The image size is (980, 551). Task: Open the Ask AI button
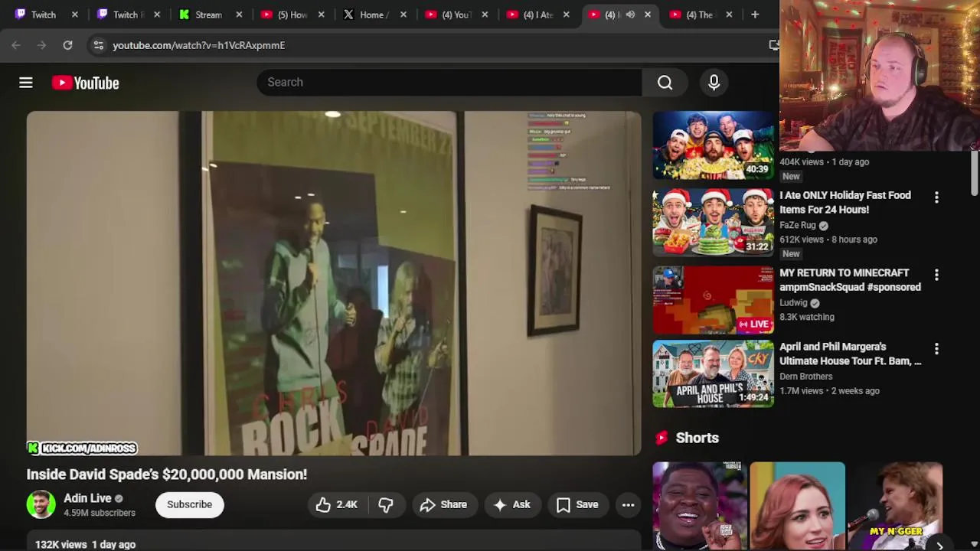click(512, 504)
